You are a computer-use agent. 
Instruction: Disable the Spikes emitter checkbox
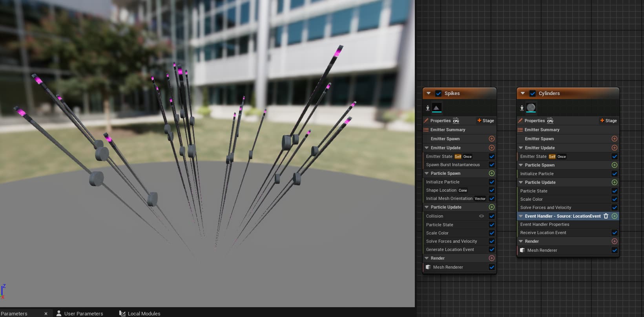tap(438, 93)
